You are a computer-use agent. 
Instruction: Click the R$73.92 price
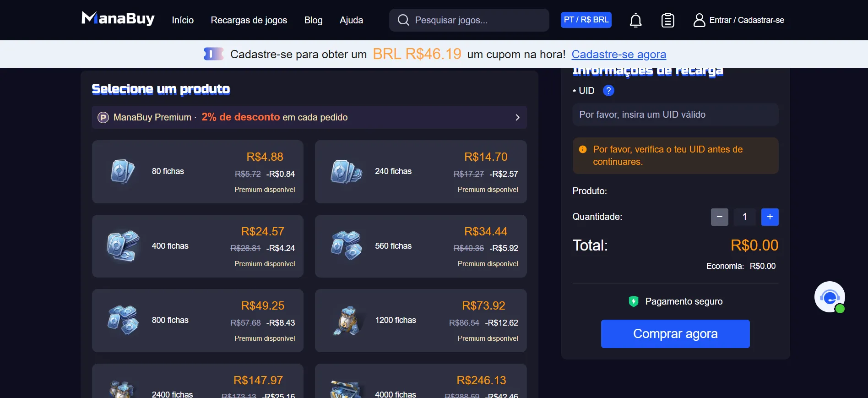pyautogui.click(x=483, y=306)
